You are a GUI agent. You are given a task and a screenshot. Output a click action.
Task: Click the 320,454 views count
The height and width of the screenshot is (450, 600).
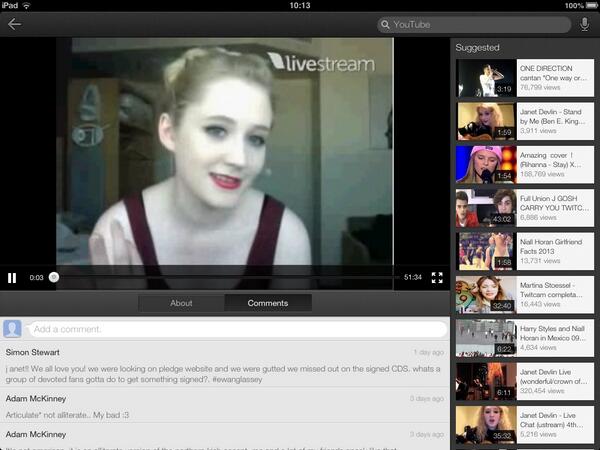[542, 391]
